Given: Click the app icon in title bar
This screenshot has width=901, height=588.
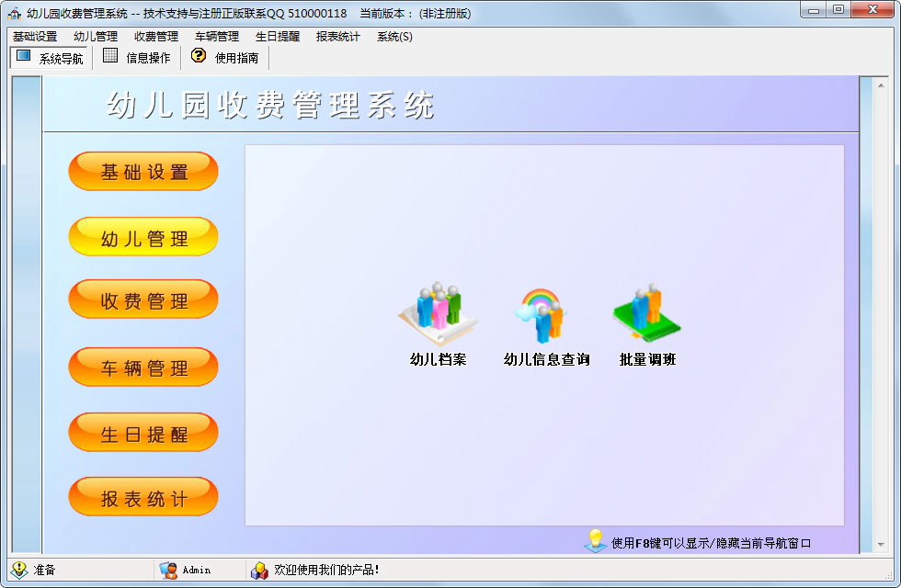Looking at the screenshot, I should (x=15, y=13).
